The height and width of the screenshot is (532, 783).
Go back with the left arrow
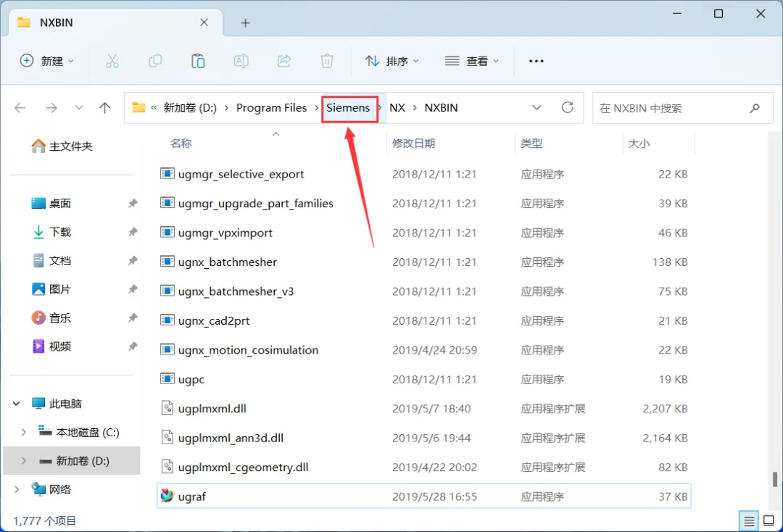(x=20, y=108)
